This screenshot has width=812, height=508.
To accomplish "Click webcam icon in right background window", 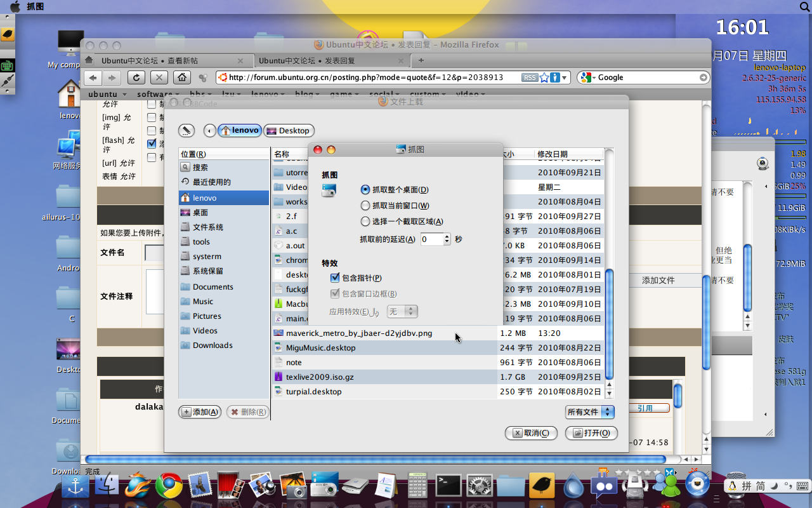I will coord(763,163).
